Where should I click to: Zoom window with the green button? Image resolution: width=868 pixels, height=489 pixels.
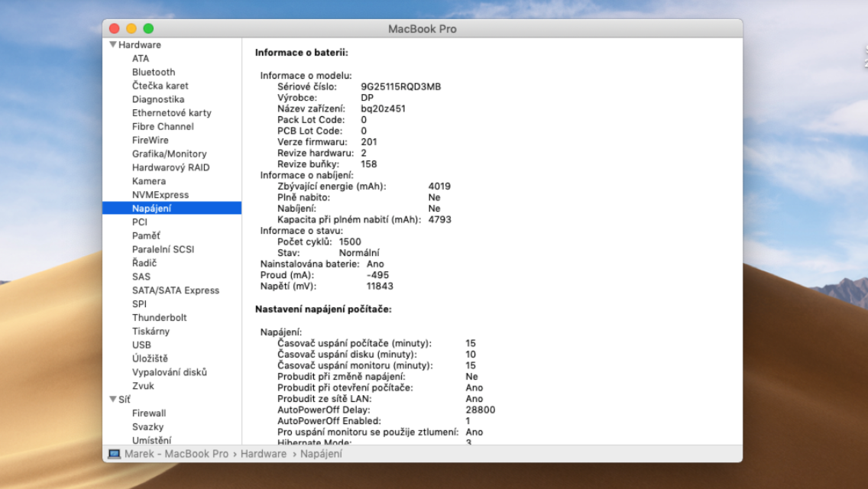coord(148,28)
